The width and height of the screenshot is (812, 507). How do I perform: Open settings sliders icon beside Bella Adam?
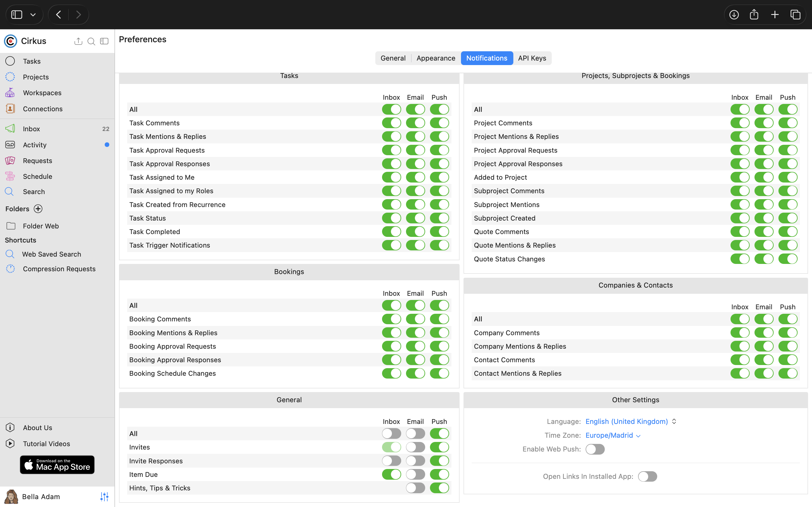(x=104, y=497)
